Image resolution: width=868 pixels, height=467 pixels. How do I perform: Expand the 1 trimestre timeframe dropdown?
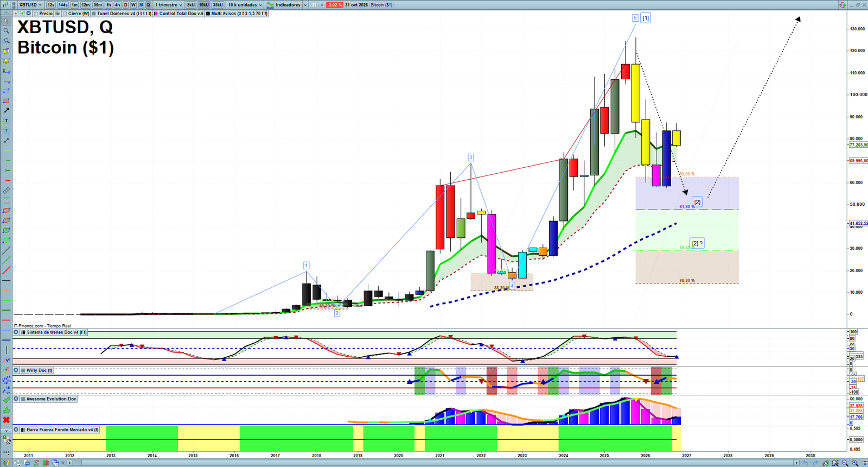coord(169,5)
